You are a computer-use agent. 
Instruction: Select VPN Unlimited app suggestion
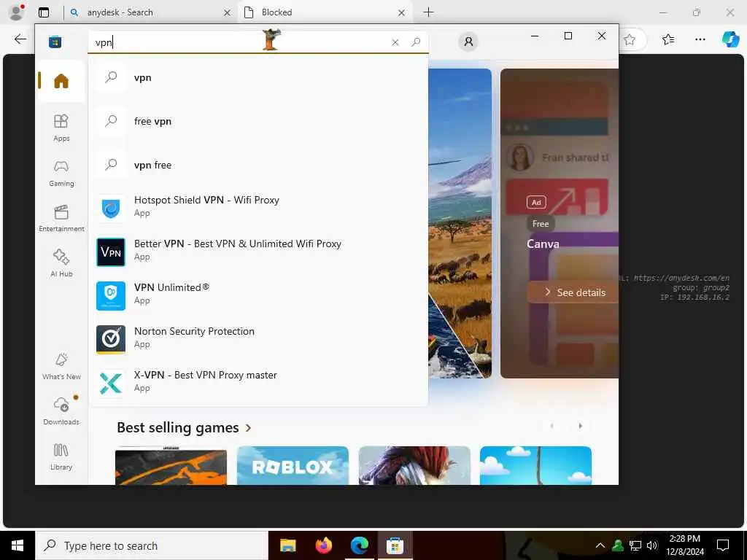[x=258, y=296]
